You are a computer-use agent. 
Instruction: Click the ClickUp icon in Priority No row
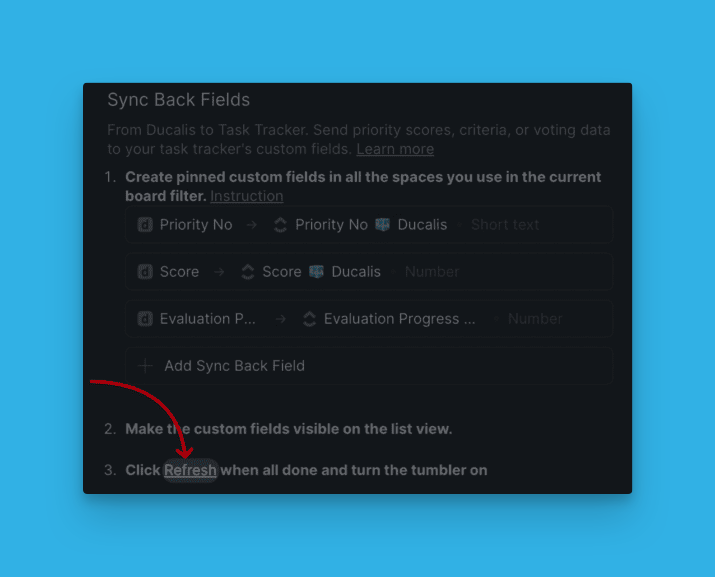tap(280, 225)
